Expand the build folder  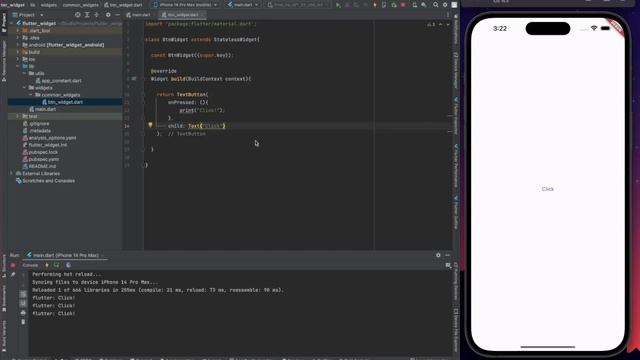click(18, 52)
